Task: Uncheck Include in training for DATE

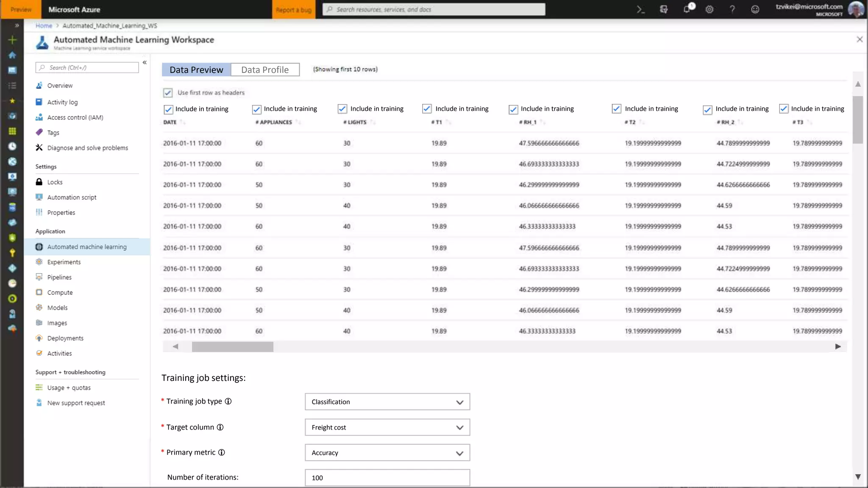Action: (168, 109)
